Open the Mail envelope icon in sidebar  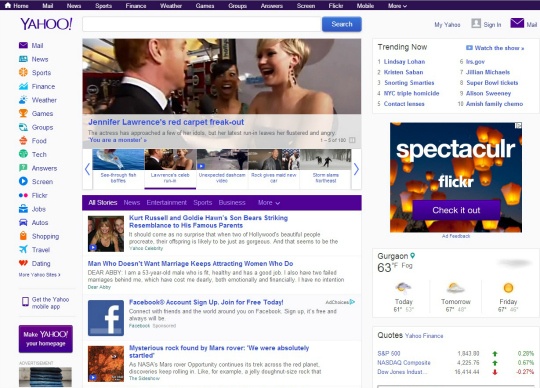[x=23, y=45]
